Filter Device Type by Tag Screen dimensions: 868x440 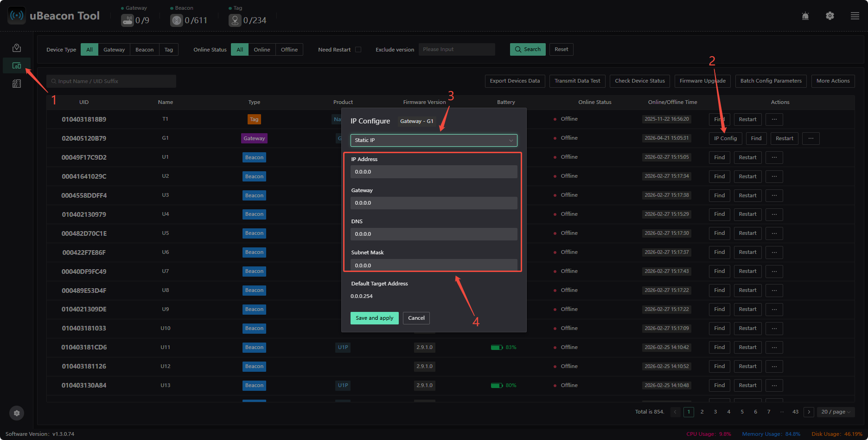pos(169,50)
